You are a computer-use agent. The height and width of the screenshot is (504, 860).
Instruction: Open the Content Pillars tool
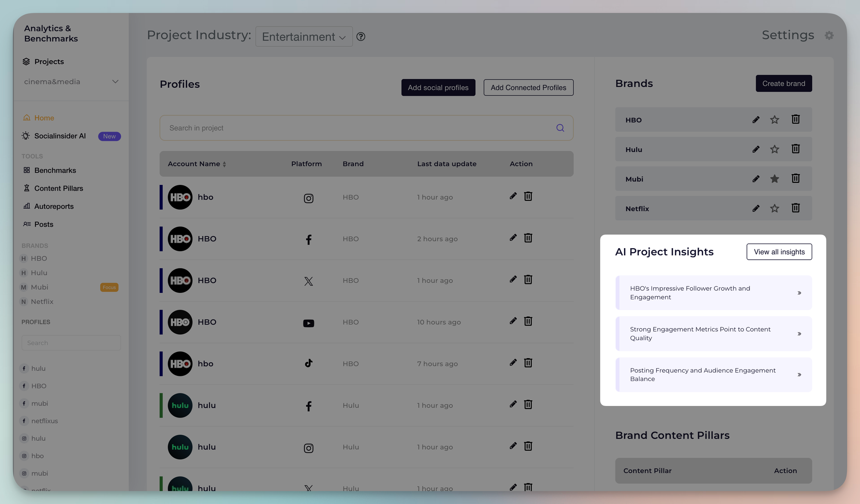point(58,188)
